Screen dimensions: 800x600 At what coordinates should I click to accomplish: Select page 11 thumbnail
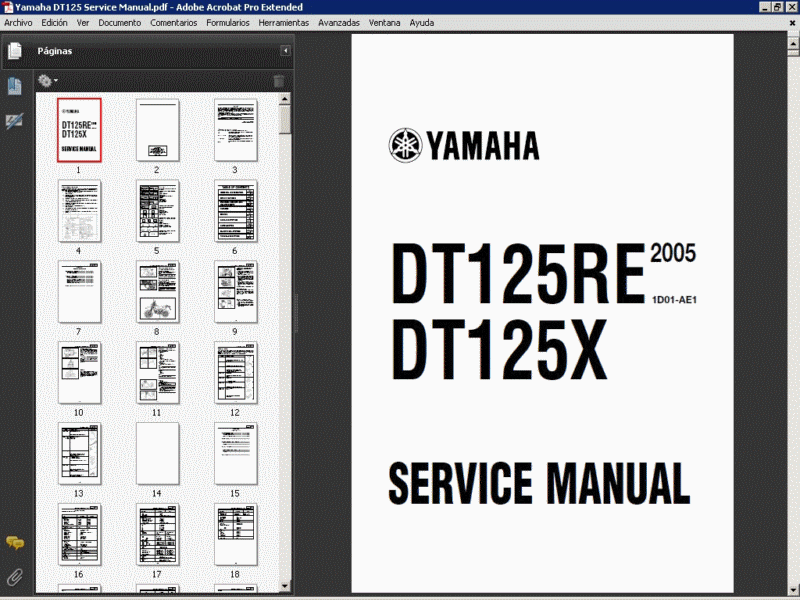click(158, 373)
